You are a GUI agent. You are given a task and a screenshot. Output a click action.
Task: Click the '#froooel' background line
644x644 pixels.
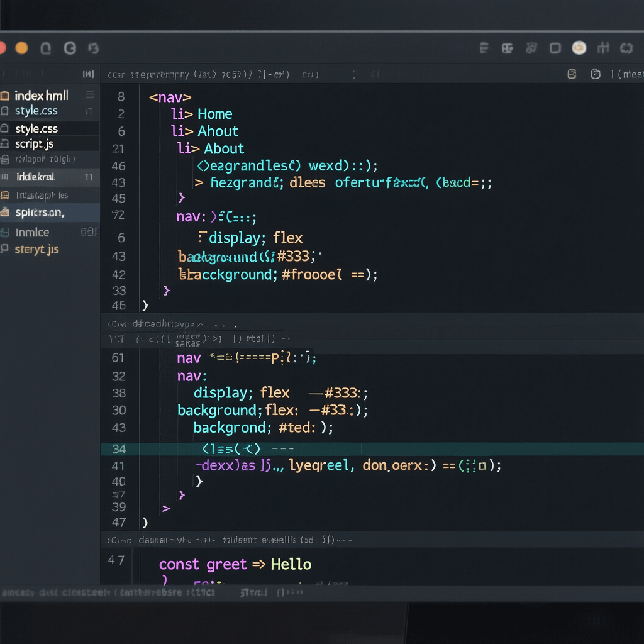[277, 274]
